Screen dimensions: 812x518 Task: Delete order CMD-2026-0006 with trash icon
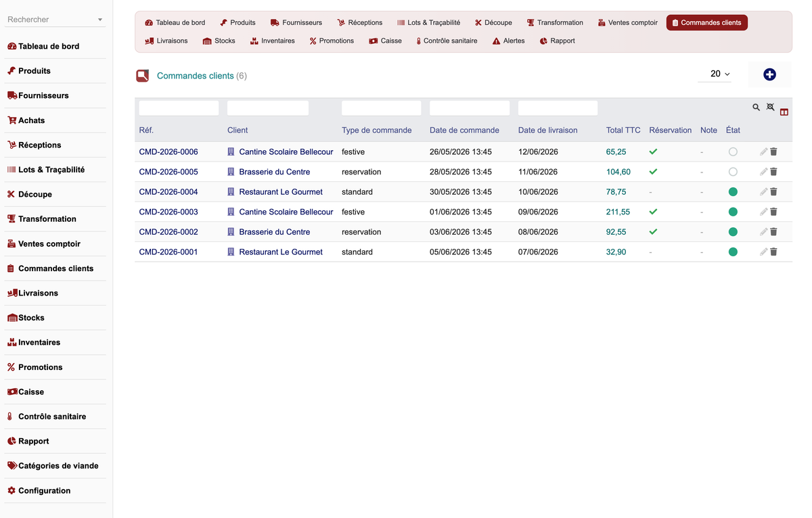coord(774,152)
